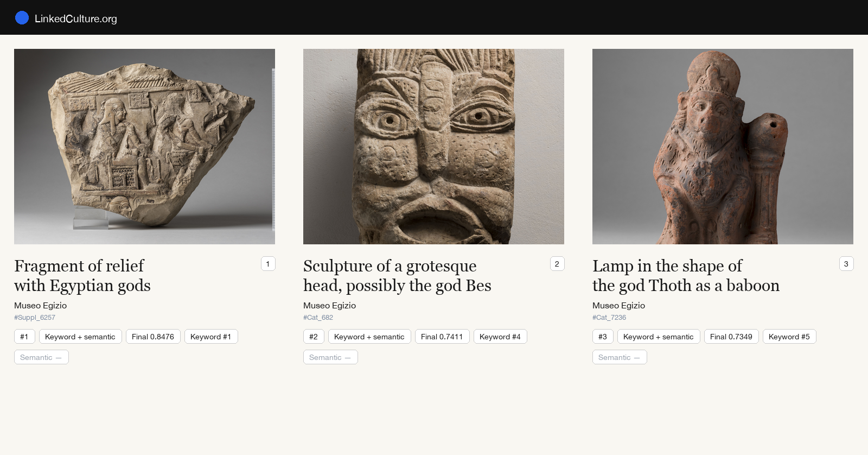This screenshot has width=868, height=455.
Task: Open the Lamp in the shape of Thoth title
Action: pos(686,275)
